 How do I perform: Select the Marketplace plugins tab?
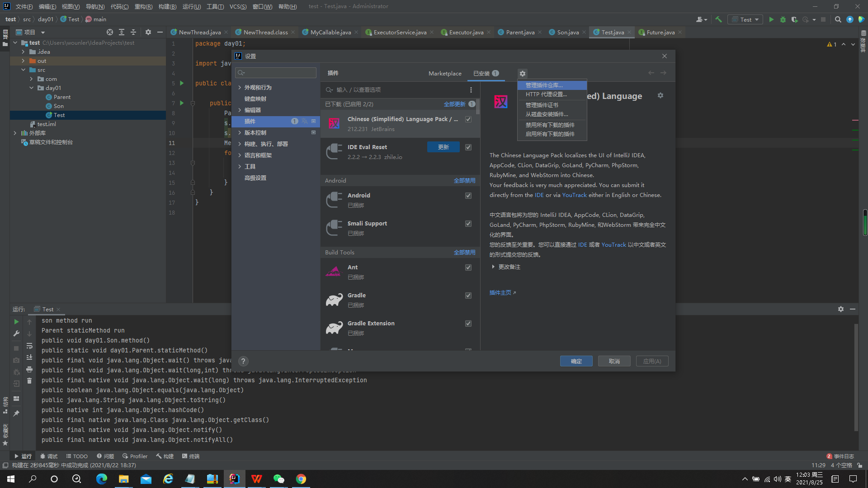pyautogui.click(x=445, y=73)
